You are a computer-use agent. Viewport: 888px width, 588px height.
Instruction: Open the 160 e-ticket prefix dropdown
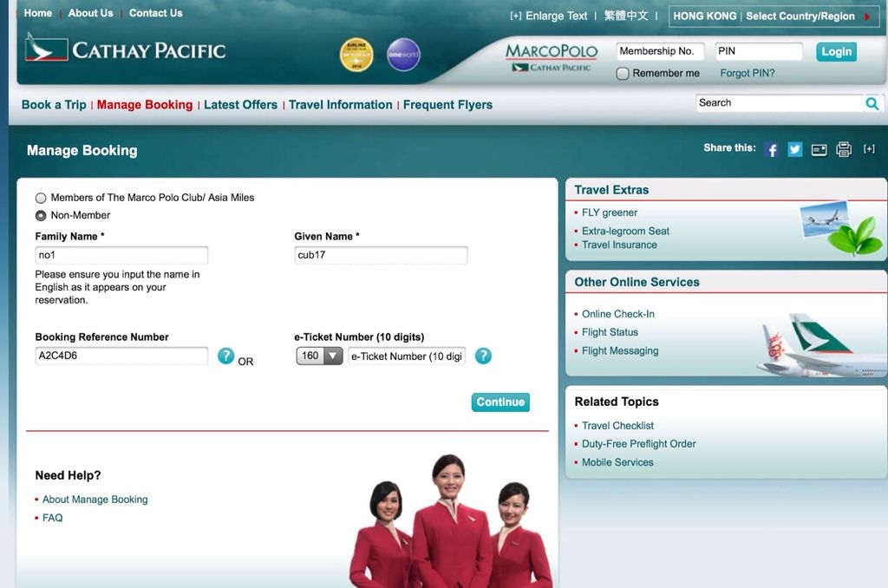[319, 356]
